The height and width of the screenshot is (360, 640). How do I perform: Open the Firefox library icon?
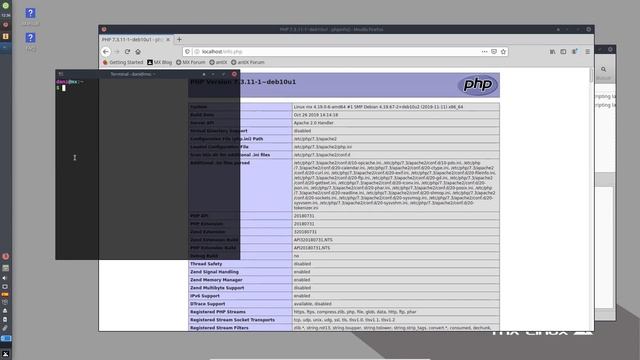pyautogui.click(x=552, y=52)
